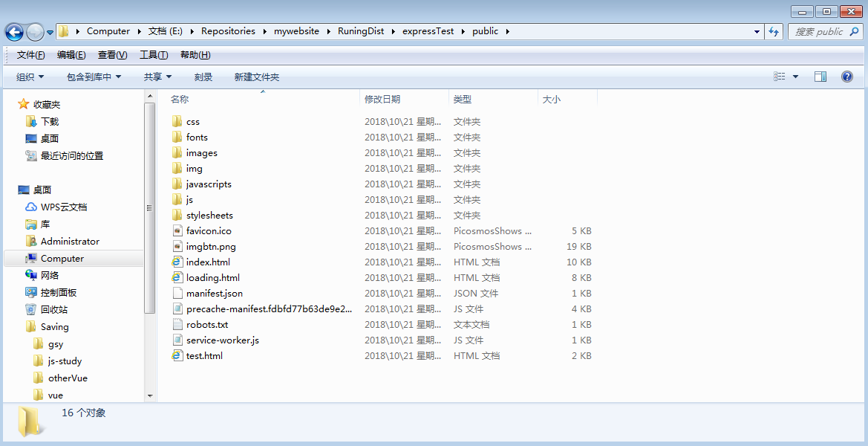Open the view options dropdown arrow
The width and height of the screenshot is (868, 446).
(795, 77)
